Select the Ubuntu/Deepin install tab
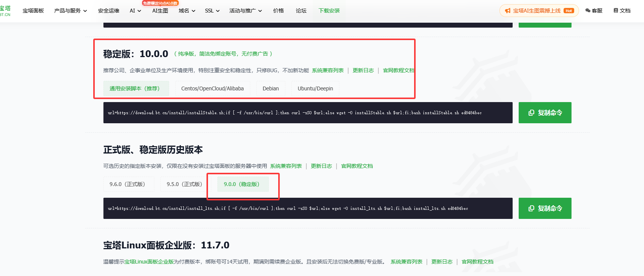Screen dimensions: 644x276 pyautogui.click(x=315, y=88)
